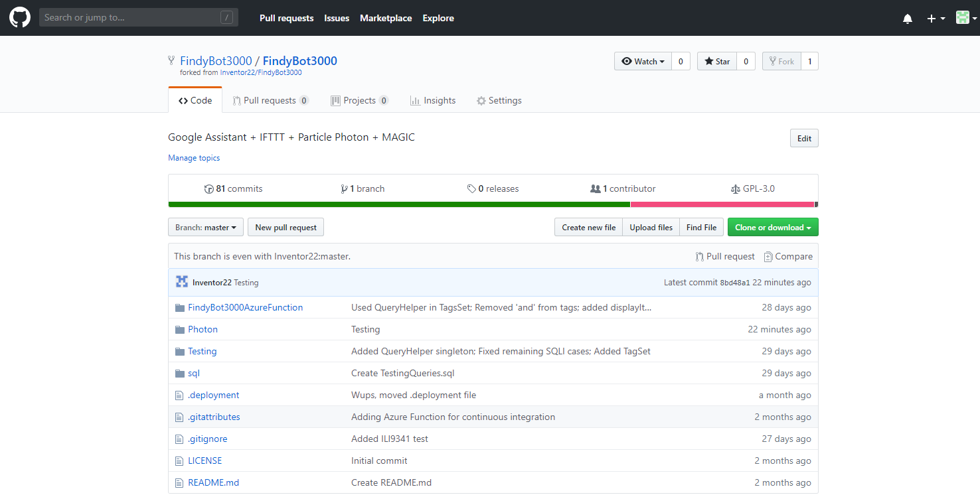Open the latest commit message Testing
The image size is (980, 497).
246,283
